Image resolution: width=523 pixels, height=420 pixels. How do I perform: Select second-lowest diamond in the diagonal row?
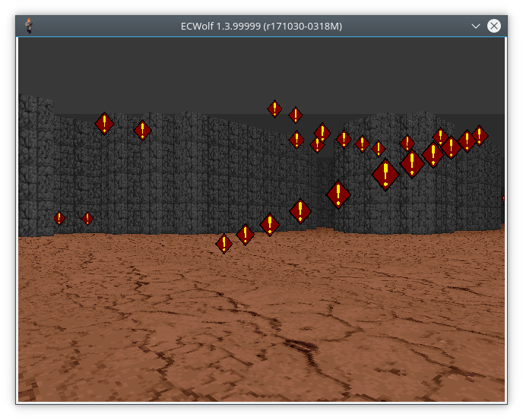tap(245, 235)
